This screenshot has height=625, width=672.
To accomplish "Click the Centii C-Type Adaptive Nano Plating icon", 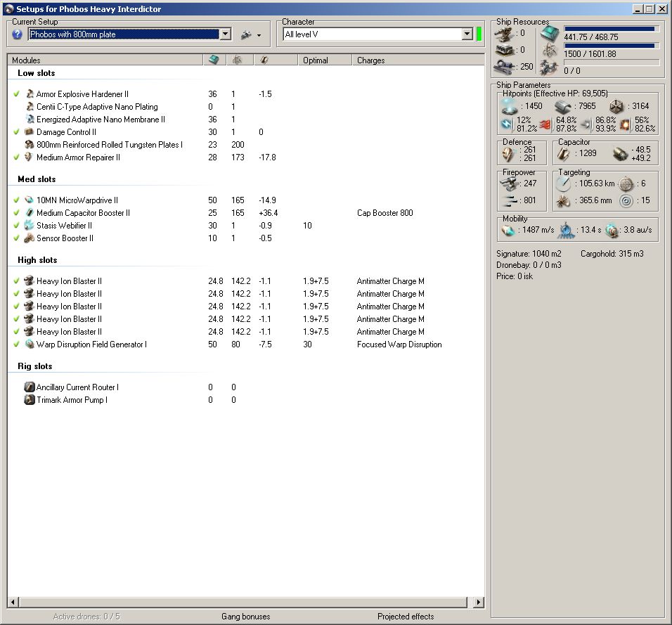I will click(30, 106).
